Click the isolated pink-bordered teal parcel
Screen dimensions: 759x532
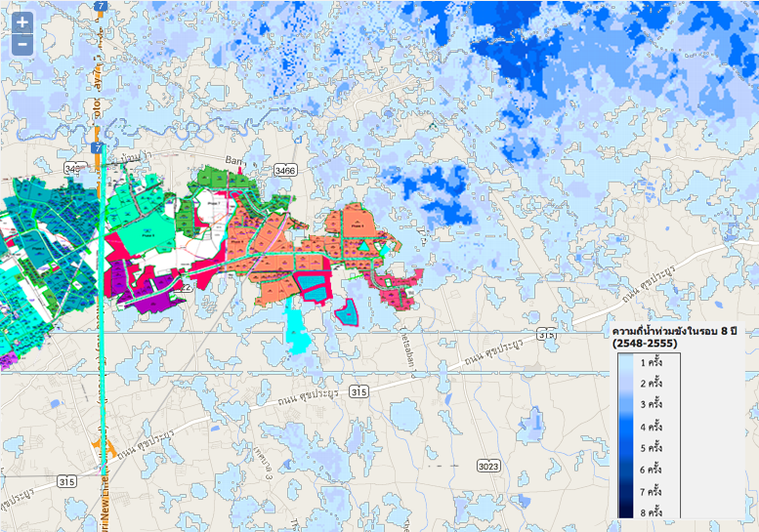(x=346, y=313)
